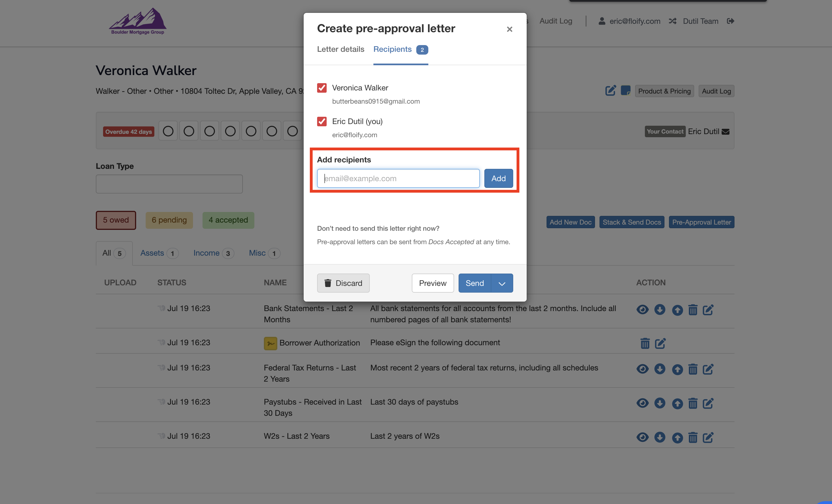Click the team switch shuffle icon
This screenshot has height=504, width=832.
pos(672,21)
